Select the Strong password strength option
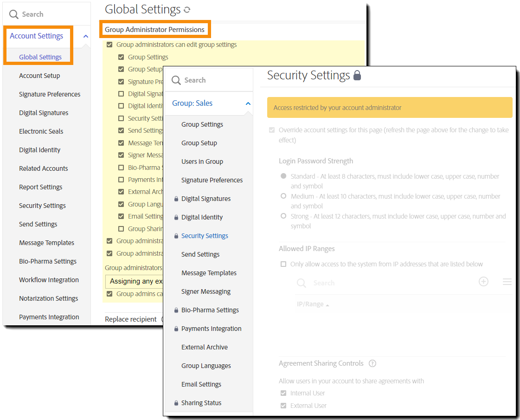520x420 pixels. tap(283, 217)
